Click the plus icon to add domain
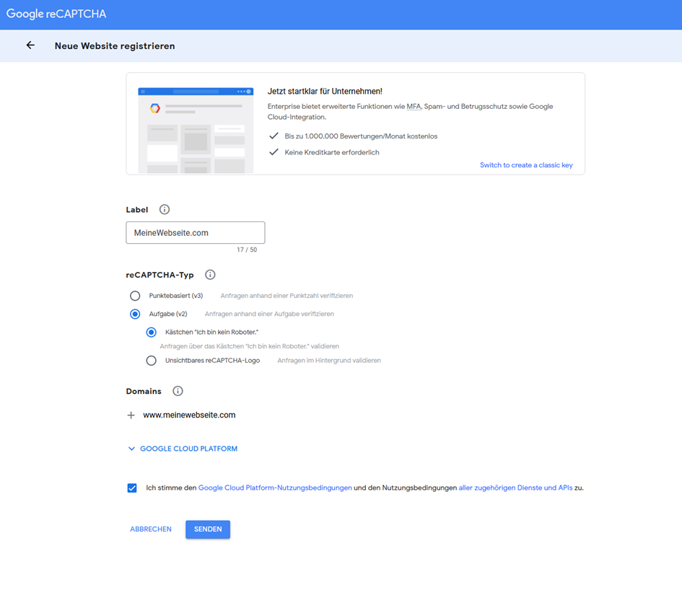This screenshot has height=616, width=682. [x=131, y=415]
